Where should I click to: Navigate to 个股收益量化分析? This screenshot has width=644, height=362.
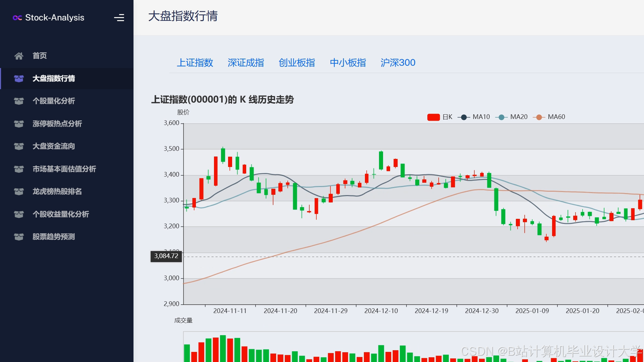(x=19, y=214)
